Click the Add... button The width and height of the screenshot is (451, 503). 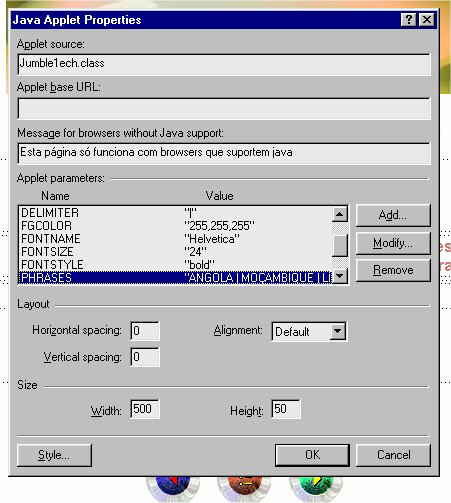(393, 215)
